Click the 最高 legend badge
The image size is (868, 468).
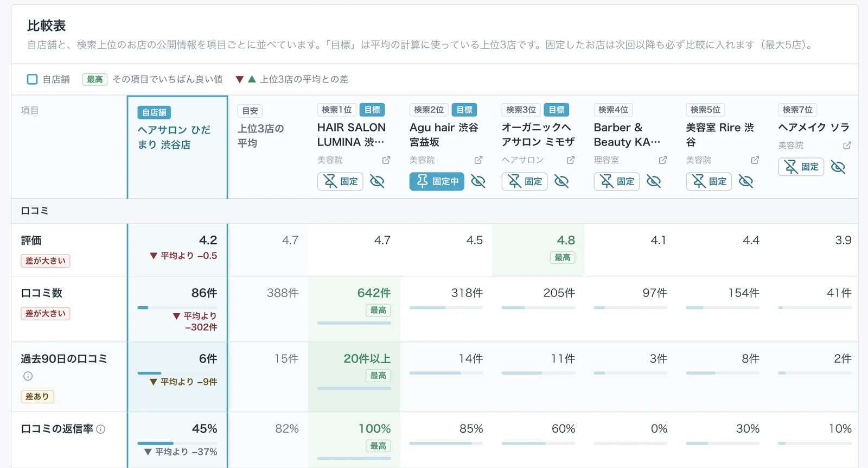95,79
